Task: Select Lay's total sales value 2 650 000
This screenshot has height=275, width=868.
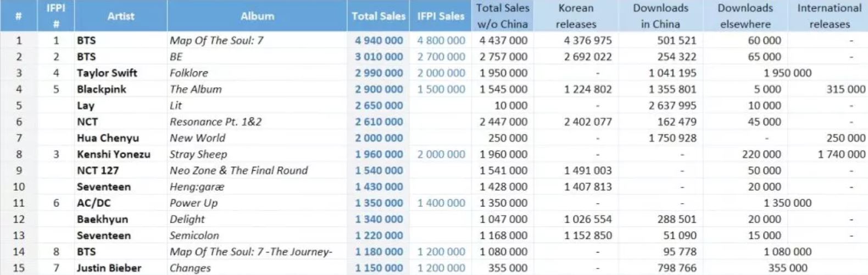Action: [379, 105]
